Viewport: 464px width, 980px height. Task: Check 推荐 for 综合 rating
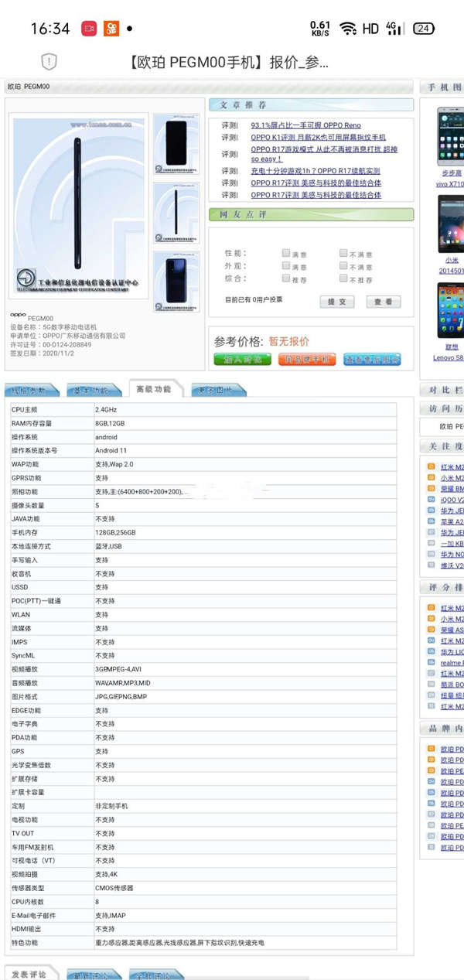coord(286,278)
